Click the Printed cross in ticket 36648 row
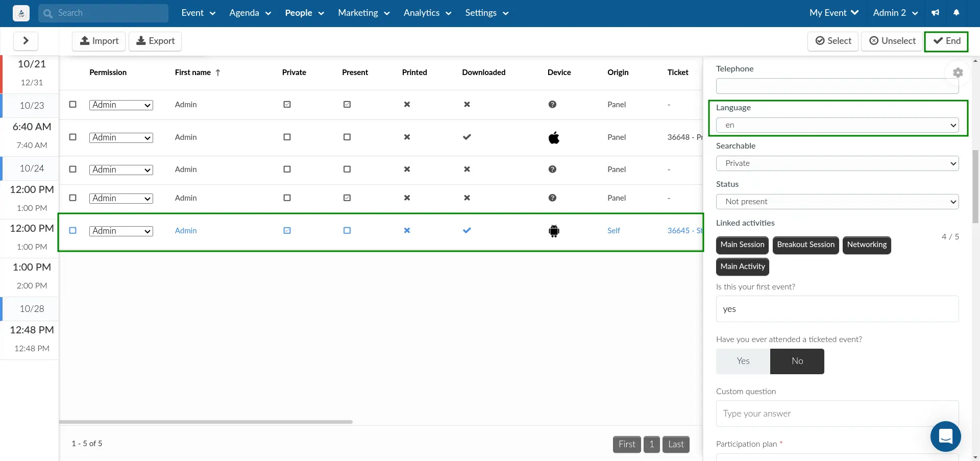 click(x=407, y=137)
